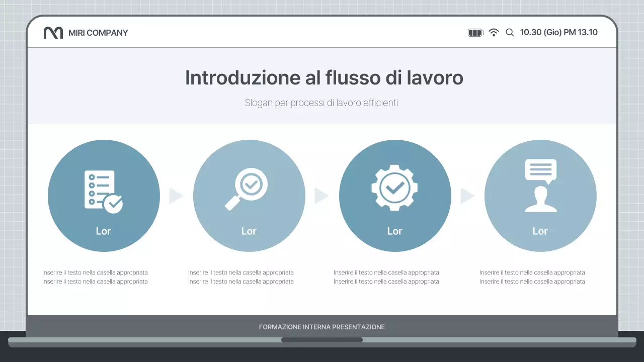Select the placeholder text under the first circle
The height and width of the screenshot is (362, 644).
pyautogui.click(x=95, y=277)
